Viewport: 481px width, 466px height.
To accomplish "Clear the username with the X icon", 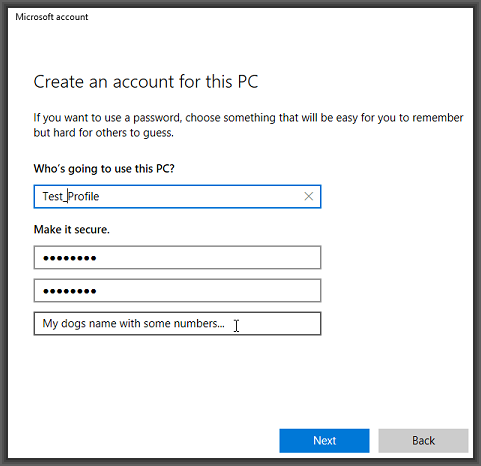I will tap(309, 196).
